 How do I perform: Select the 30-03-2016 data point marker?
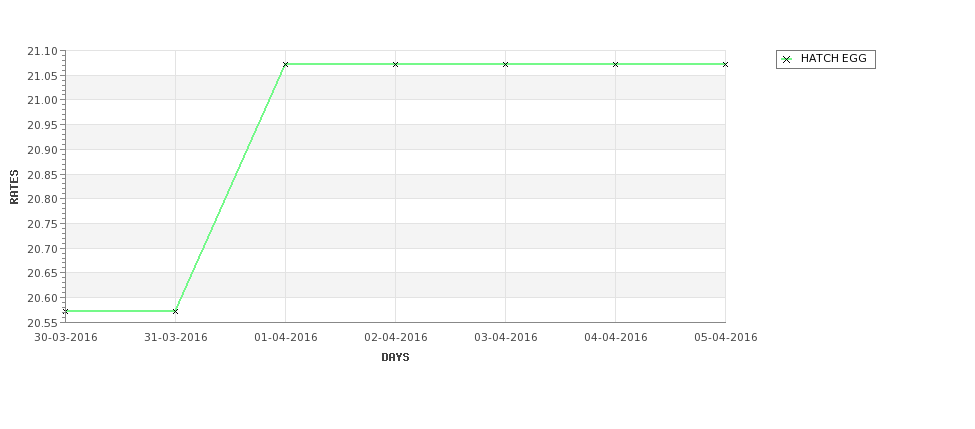[x=65, y=311]
